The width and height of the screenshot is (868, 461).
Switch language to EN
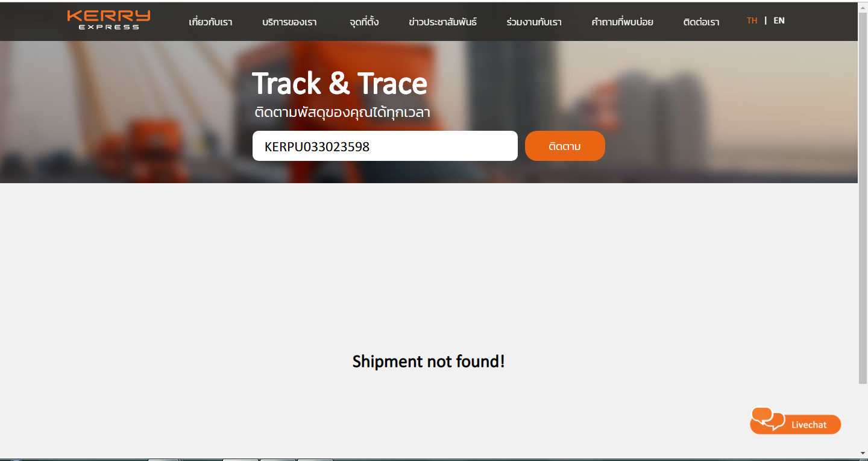779,20
